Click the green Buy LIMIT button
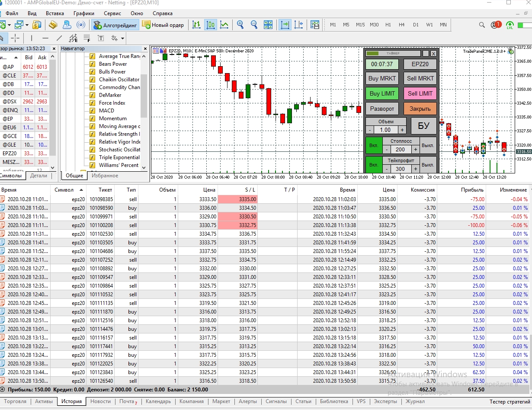 (382, 93)
